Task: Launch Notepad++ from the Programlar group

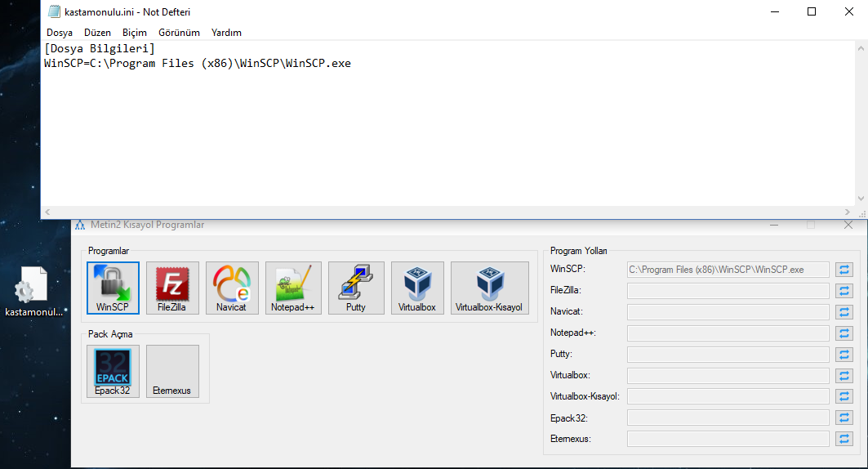Action: [293, 288]
